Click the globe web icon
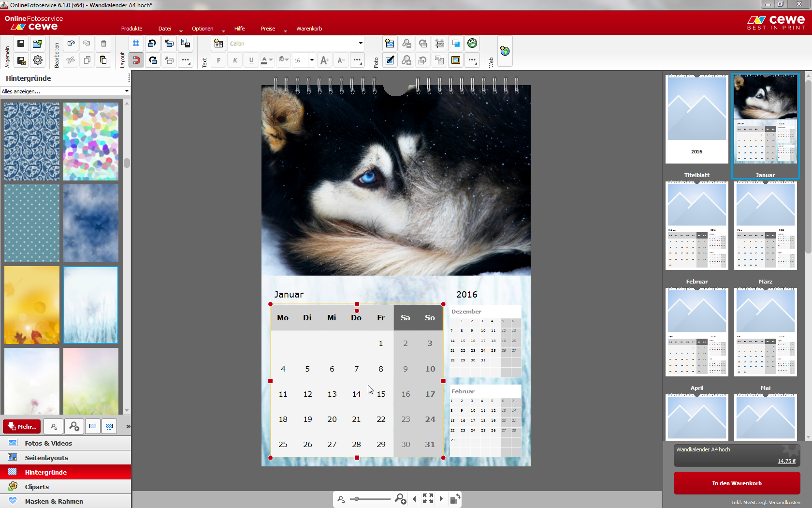The height and width of the screenshot is (508, 812). pyautogui.click(x=505, y=51)
